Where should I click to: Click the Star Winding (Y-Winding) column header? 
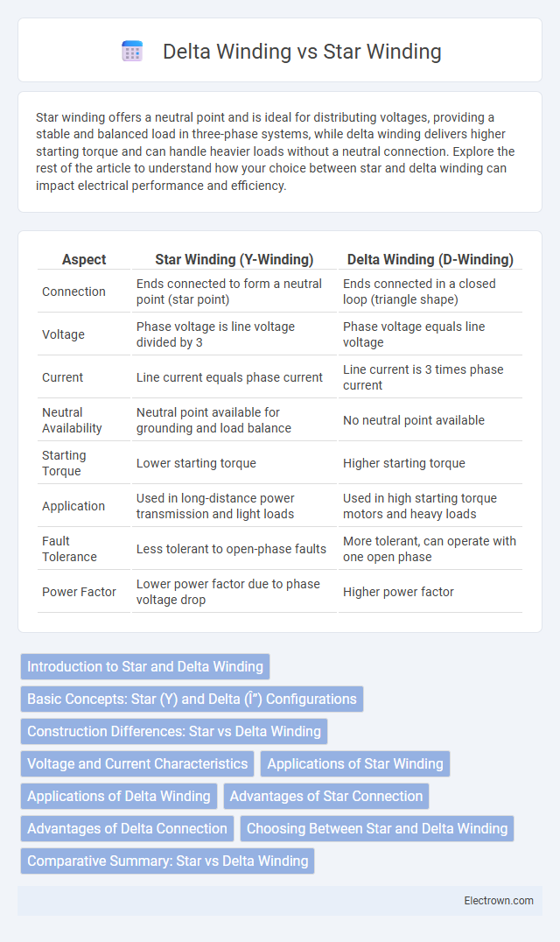tap(234, 259)
